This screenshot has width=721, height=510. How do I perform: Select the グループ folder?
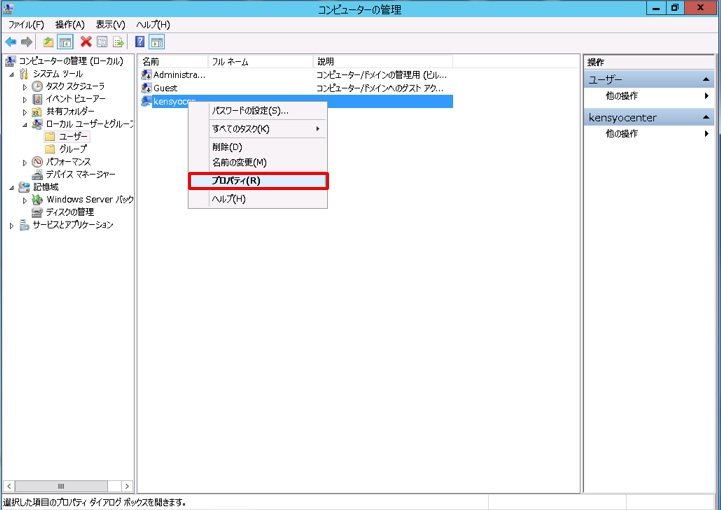tap(72, 149)
